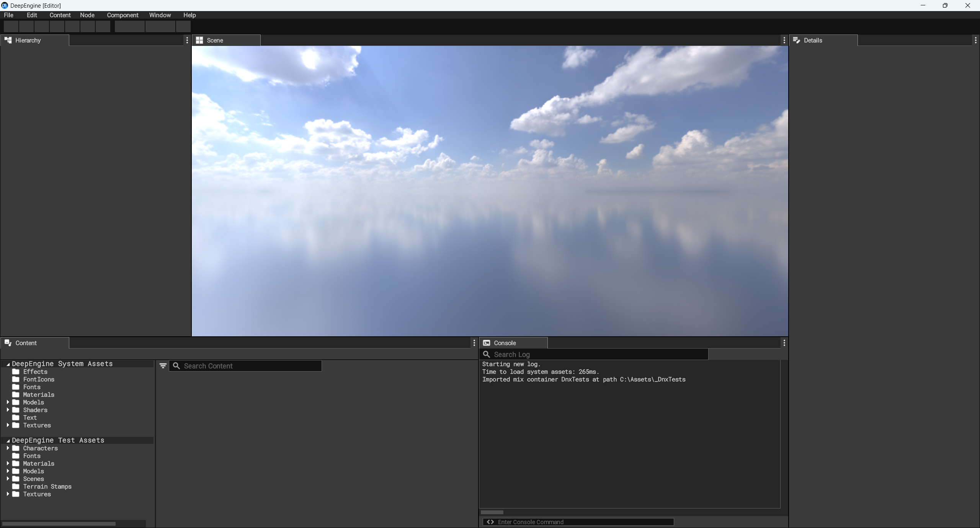Click the 'Starting new log.' console line
Screen dimensions: 980x528
[511, 364]
